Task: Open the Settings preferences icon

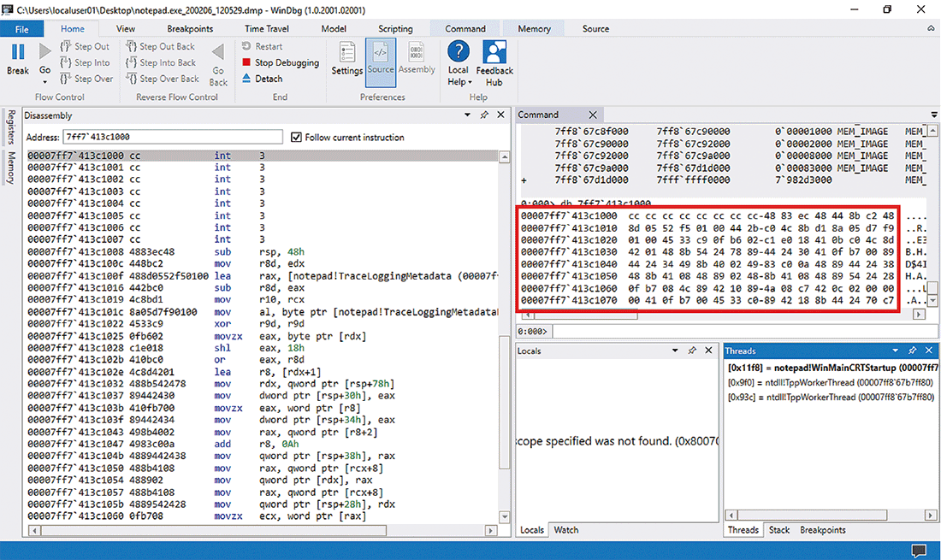Action: (x=347, y=53)
